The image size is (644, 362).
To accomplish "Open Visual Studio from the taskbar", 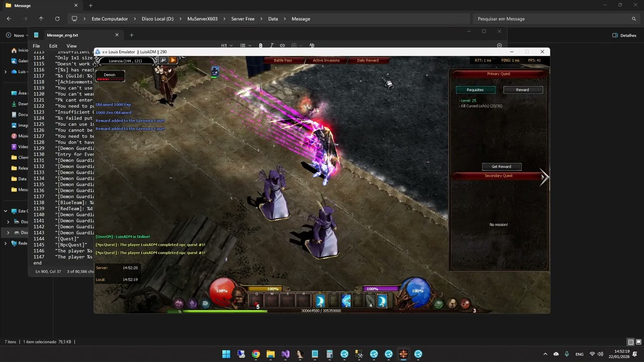I will click(285, 354).
